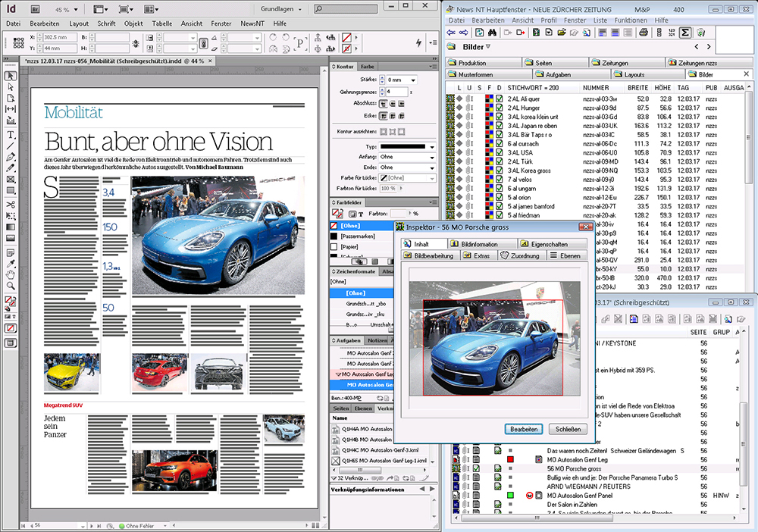Select the Type tool in InDesign toolbox

(11, 135)
